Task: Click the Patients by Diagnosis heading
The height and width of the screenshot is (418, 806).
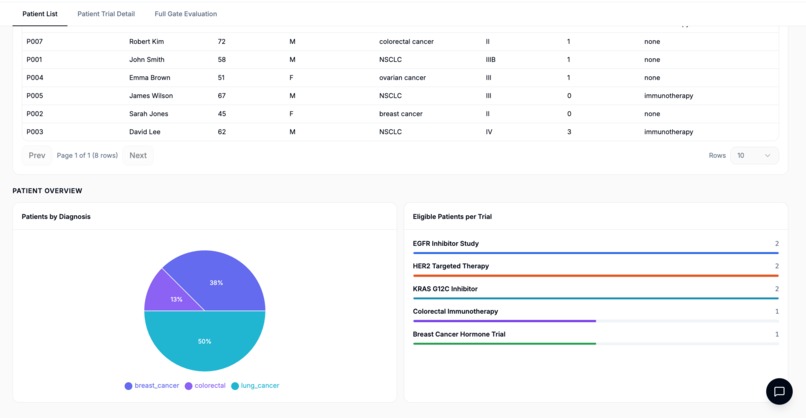Action: (56, 216)
